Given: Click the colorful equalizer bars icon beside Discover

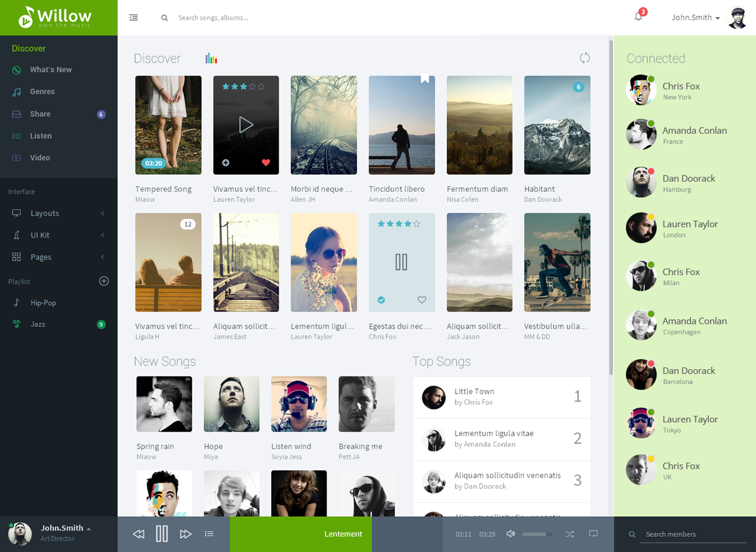Looking at the screenshot, I should click(211, 59).
